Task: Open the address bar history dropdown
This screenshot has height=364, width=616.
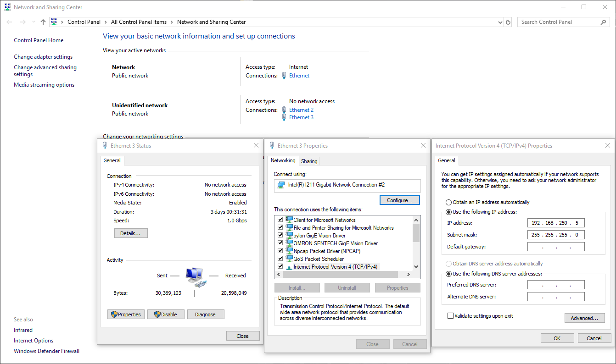Action: 500,22
